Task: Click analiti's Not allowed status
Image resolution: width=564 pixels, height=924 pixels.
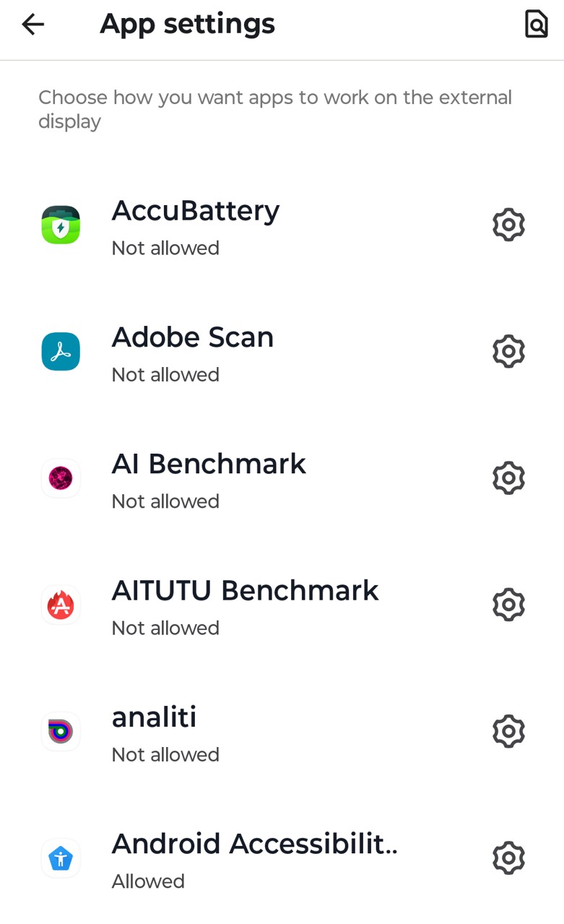Action: coord(165,755)
